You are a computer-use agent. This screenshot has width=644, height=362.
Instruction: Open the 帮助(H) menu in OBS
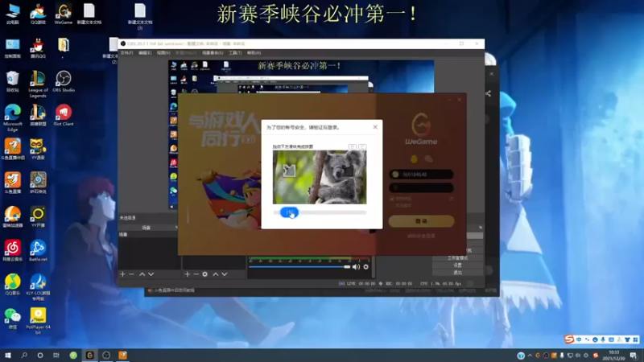254,53
